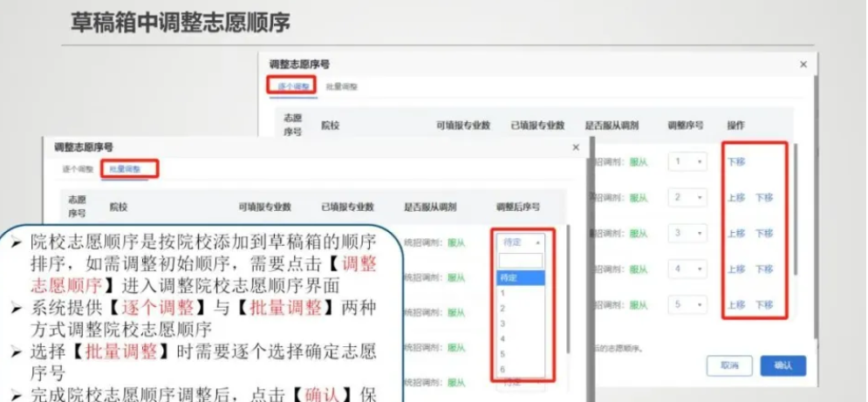Switch to 逐个调整 tab in back dialog
868x402 pixels.
[290, 86]
